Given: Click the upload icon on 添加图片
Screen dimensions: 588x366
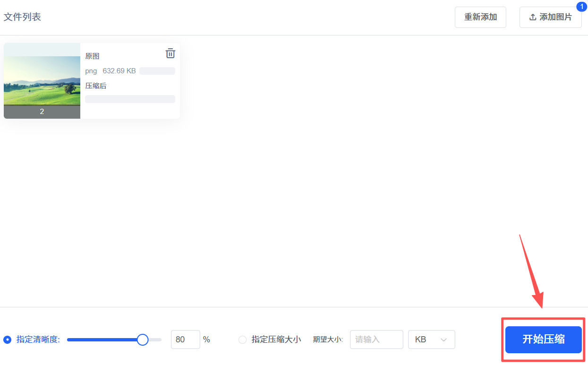Looking at the screenshot, I should [533, 17].
